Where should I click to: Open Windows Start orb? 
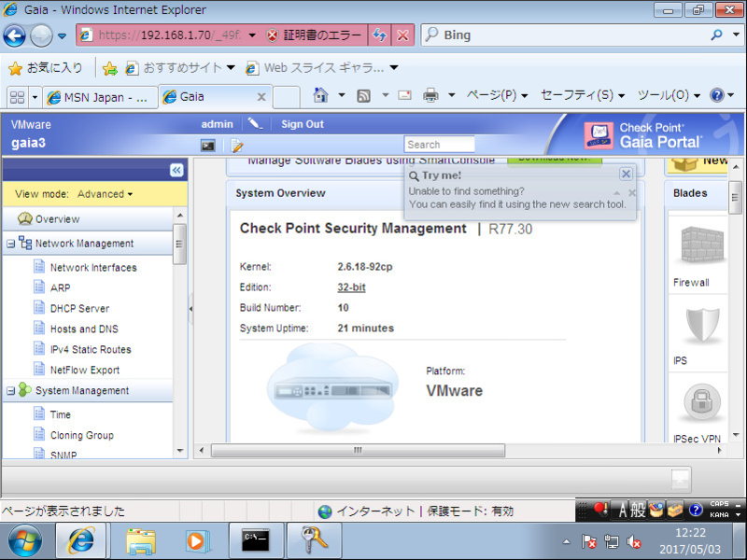(25, 541)
